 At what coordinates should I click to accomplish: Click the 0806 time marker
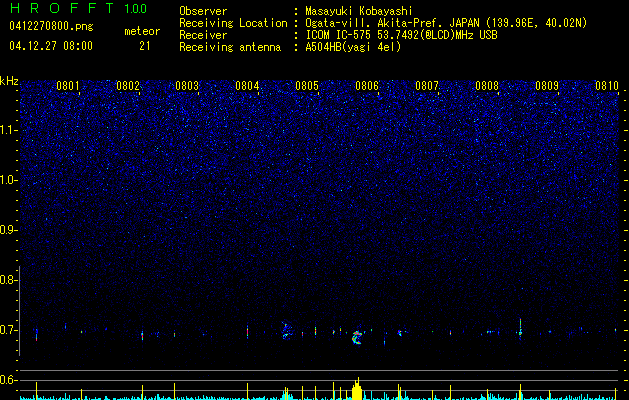[367, 86]
